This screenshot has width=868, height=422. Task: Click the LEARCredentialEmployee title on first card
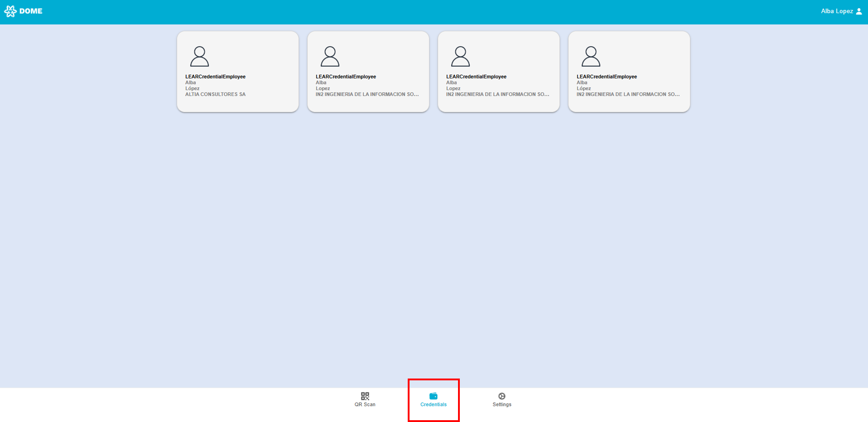(215, 77)
